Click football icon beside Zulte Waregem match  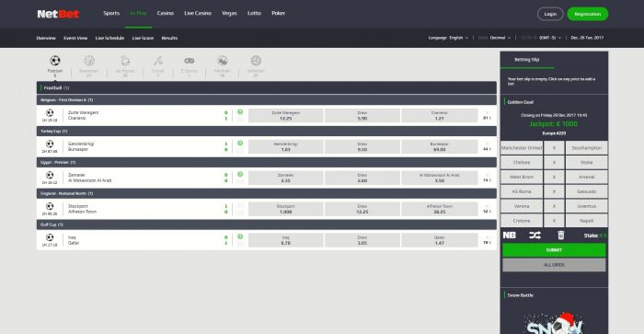[50, 112]
